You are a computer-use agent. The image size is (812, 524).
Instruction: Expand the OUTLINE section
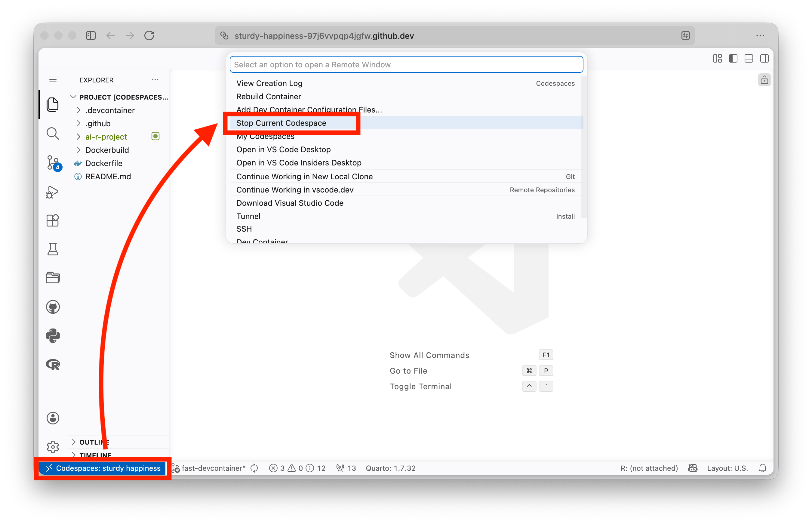pyautogui.click(x=118, y=442)
